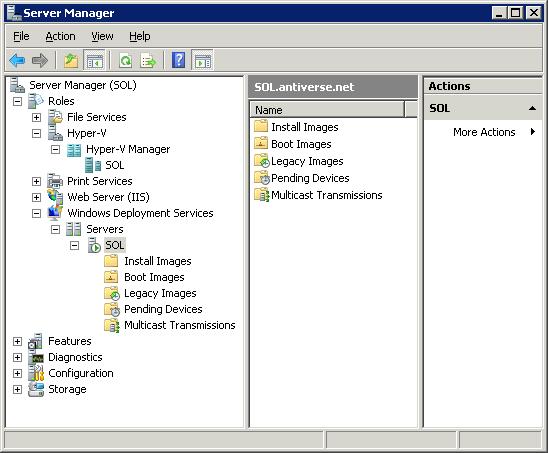
Task: Collapse the Servers node
Action: pos(55,230)
